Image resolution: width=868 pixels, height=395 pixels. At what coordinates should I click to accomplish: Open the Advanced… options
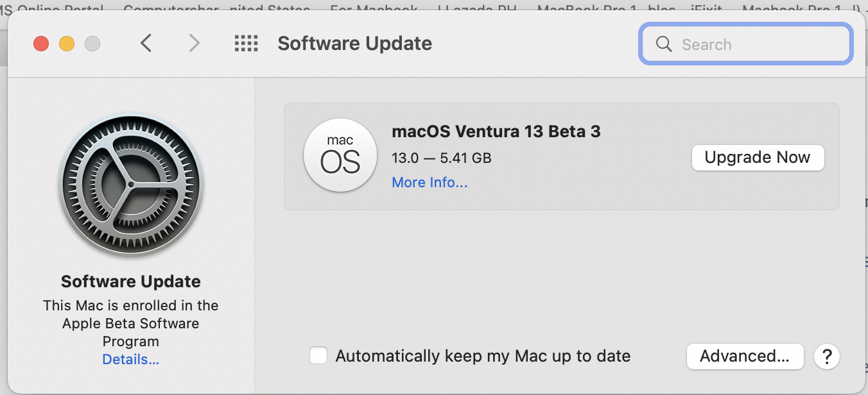pyautogui.click(x=745, y=356)
